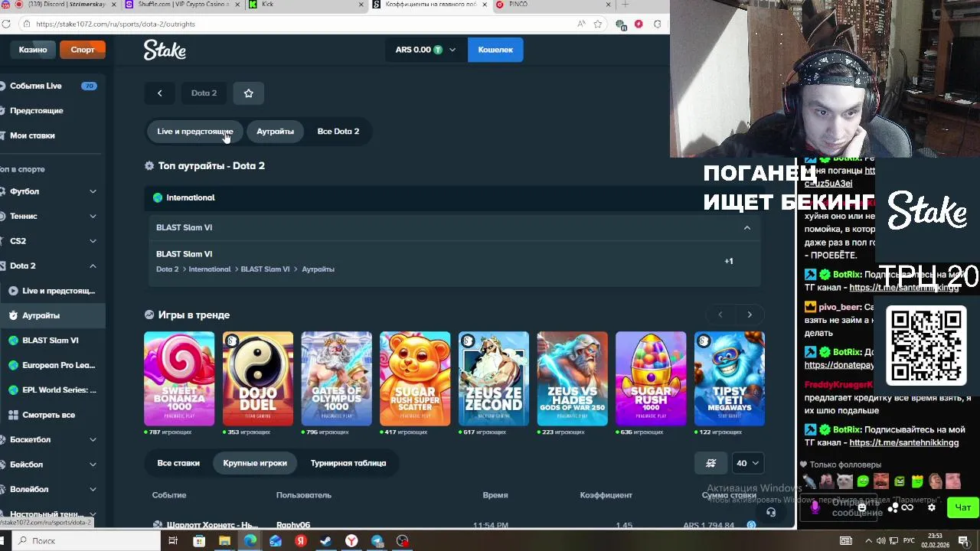Open Steam from the taskbar
The width and height of the screenshot is (980, 551).
[326, 541]
